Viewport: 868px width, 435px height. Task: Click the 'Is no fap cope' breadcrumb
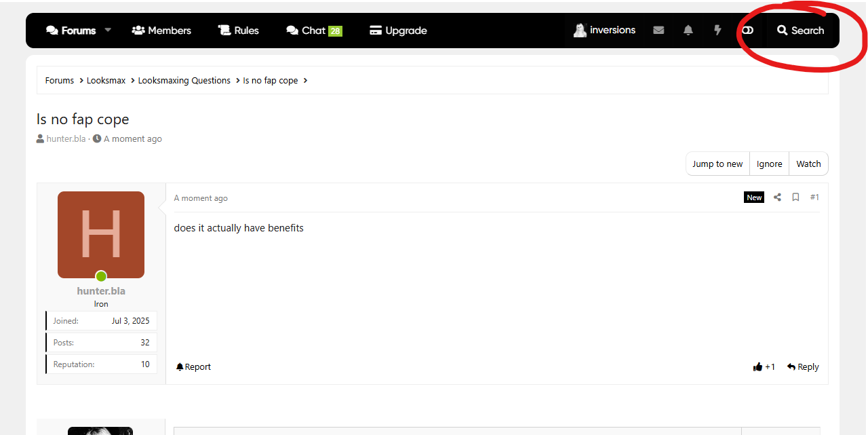coord(271,80)
